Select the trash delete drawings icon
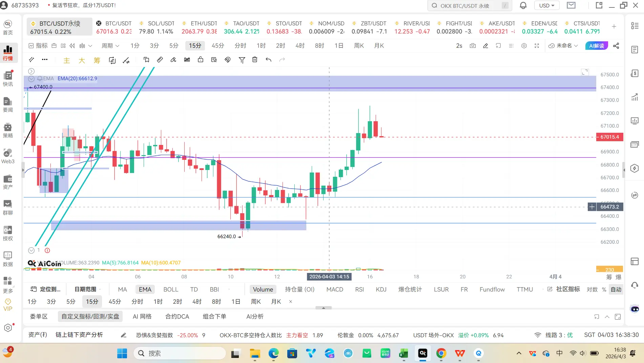The height and width of the screenshot is (363, 644). click(255, 60)
